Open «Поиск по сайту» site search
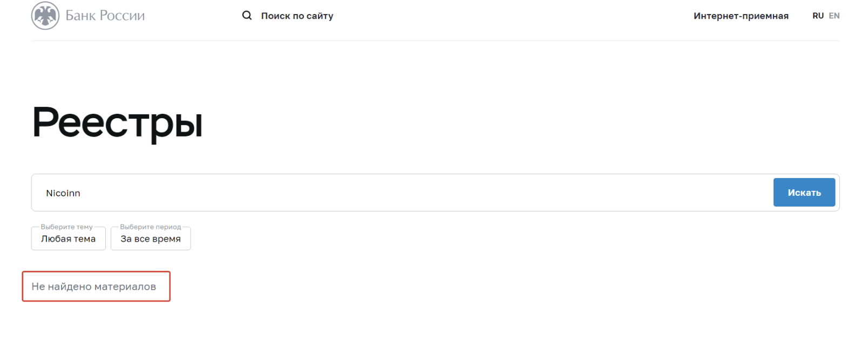The image size is (868, 342). 297,16
